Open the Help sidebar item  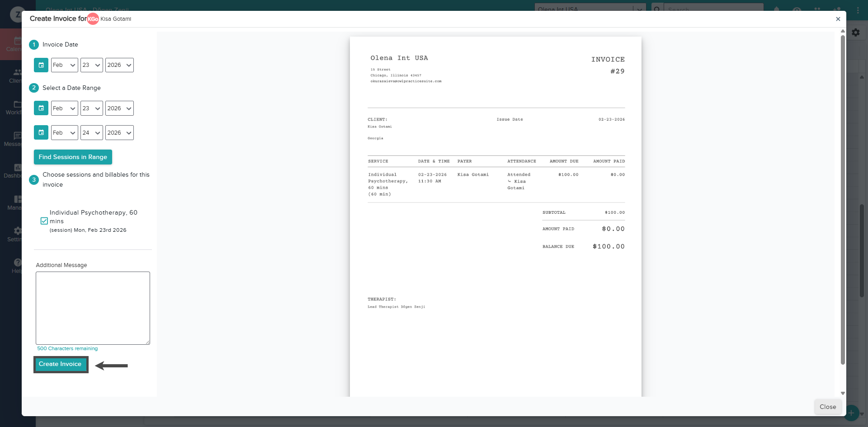17,266
